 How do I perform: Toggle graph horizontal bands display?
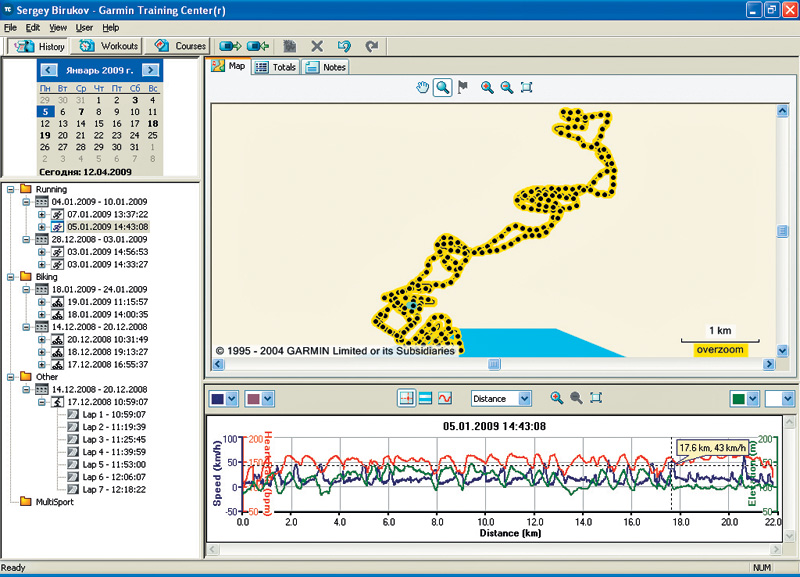tap(425, 398)
